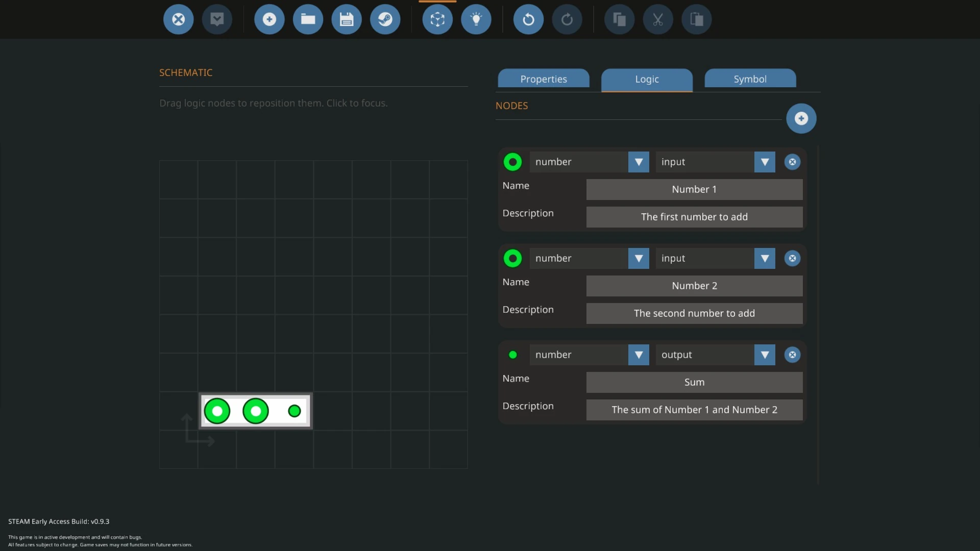Edit the Sum description field
The image size is (980, 551).
[694, 410]
